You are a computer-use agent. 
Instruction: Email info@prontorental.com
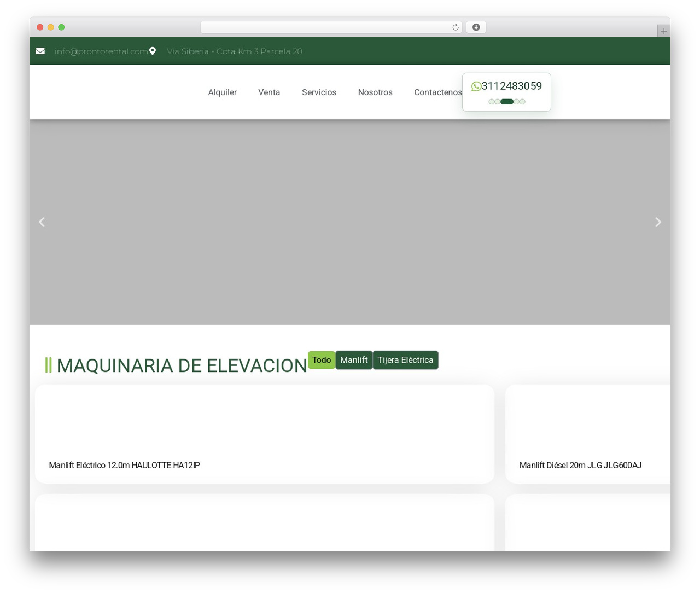click(101, 51)
